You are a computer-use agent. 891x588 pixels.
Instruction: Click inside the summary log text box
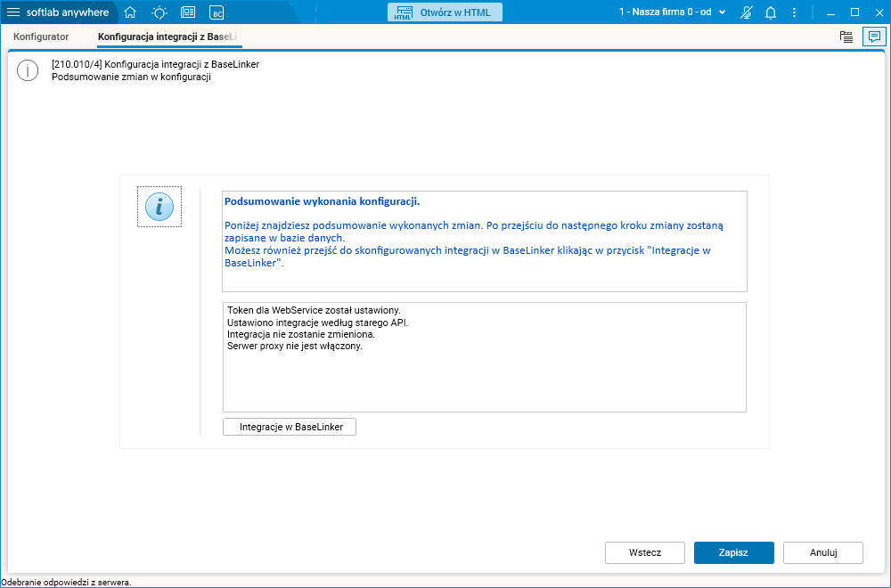pyautogui.click(x=484, y=356)
